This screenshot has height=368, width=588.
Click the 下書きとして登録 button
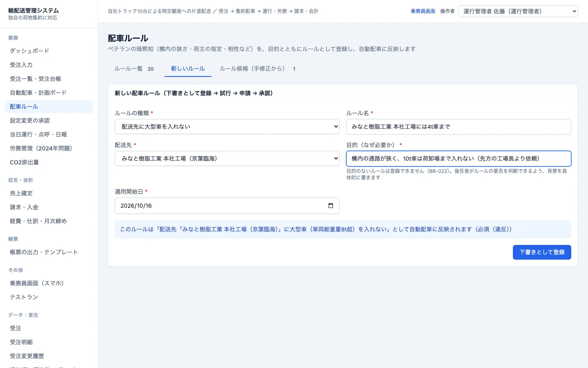click(542, 252)
